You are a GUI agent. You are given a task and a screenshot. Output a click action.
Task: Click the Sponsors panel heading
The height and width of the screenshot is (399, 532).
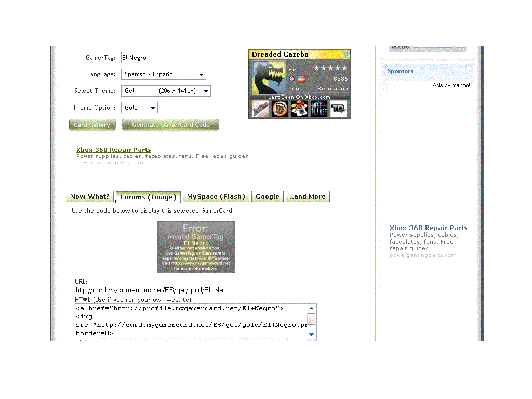click(401, 71)
